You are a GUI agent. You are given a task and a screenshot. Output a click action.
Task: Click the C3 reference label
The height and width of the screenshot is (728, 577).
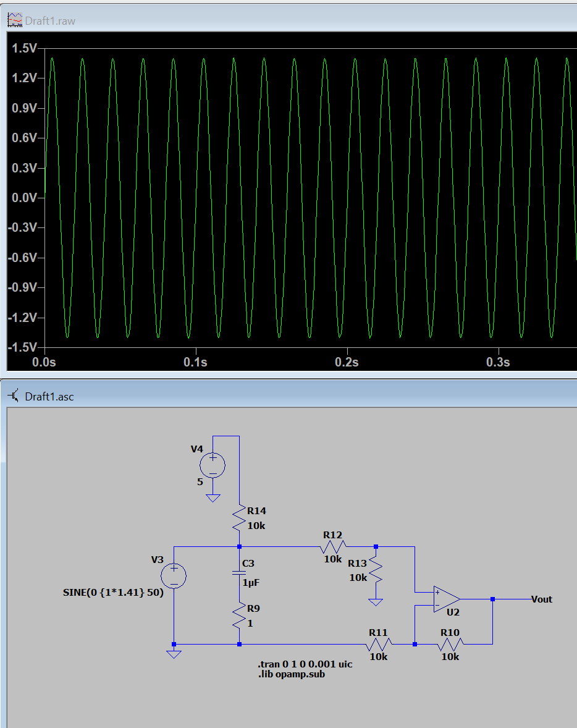pyautogui.click(x=248, y=563)
